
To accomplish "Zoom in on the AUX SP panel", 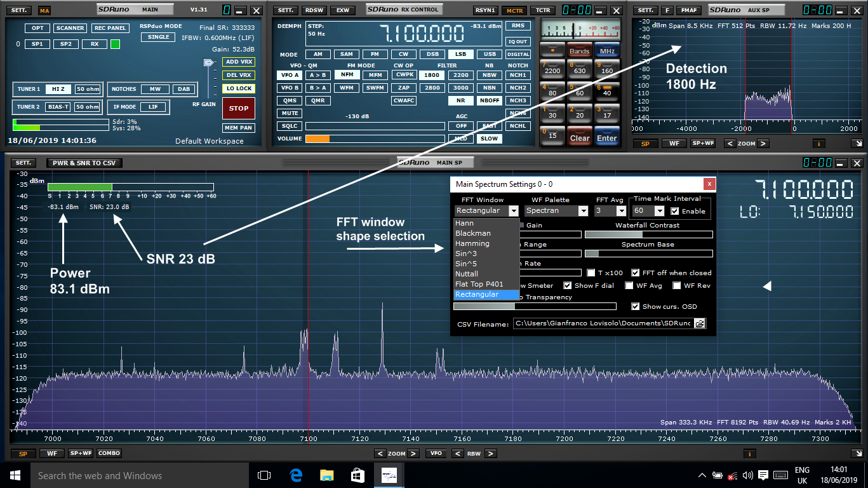I will pyautogui.click(x=763, y=144).
